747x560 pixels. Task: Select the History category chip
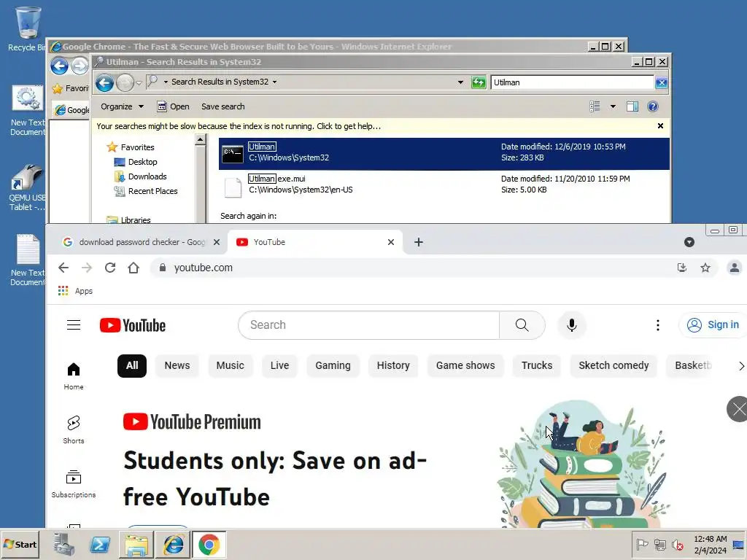tap(393, 366)
